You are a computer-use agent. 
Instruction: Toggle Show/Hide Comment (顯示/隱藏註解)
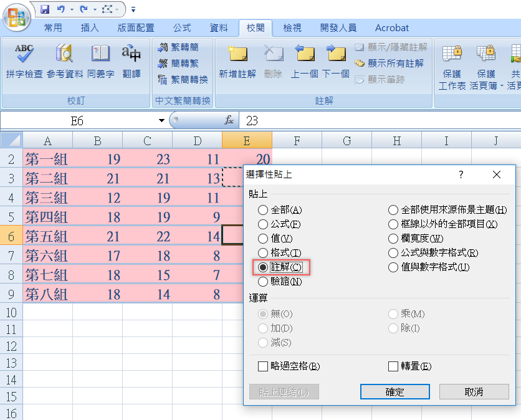pyautogui.click(x=391, y=47)
